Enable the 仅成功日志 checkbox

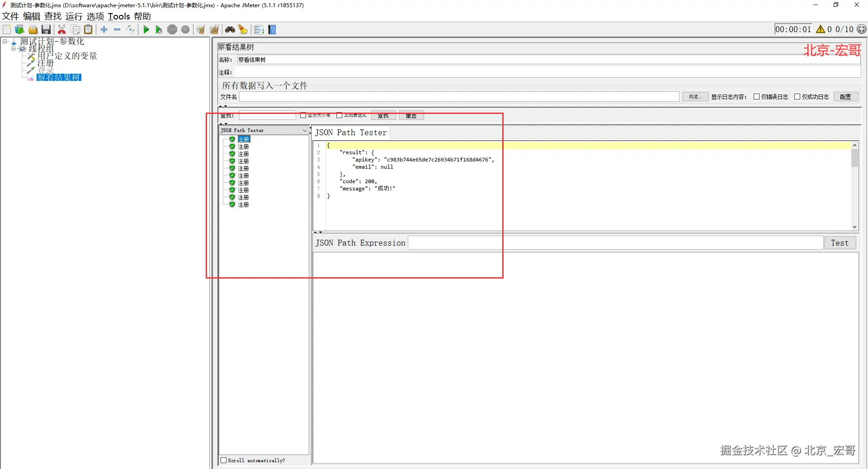pos(797,97)
